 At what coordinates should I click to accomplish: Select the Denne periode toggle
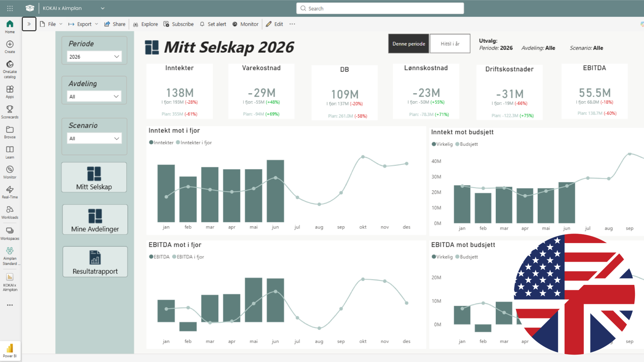pos(409,44)
